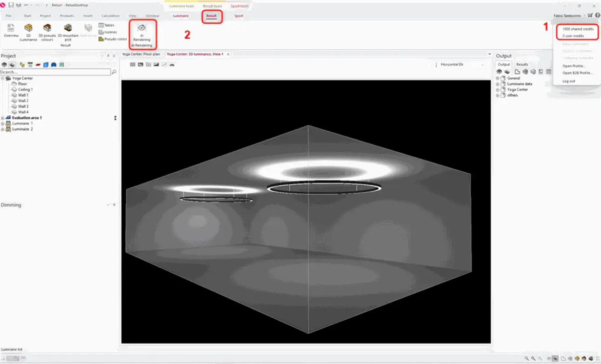Image resolution: width=601 pixels, height=364 pixels.
Task: Click the last icon in the 3D view toolbar
Action: click(x=172, y=64)
